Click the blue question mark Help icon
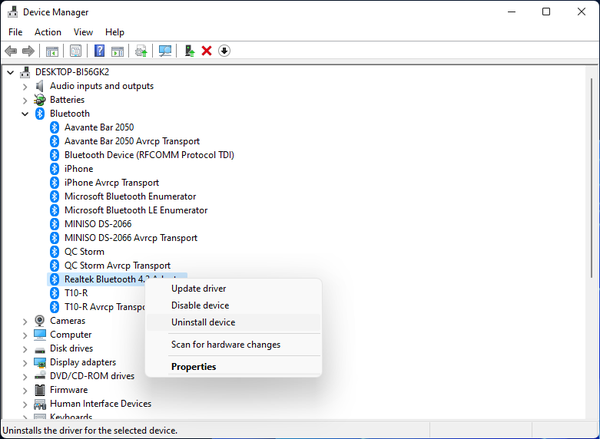600x439 pixels. [99, 51]
